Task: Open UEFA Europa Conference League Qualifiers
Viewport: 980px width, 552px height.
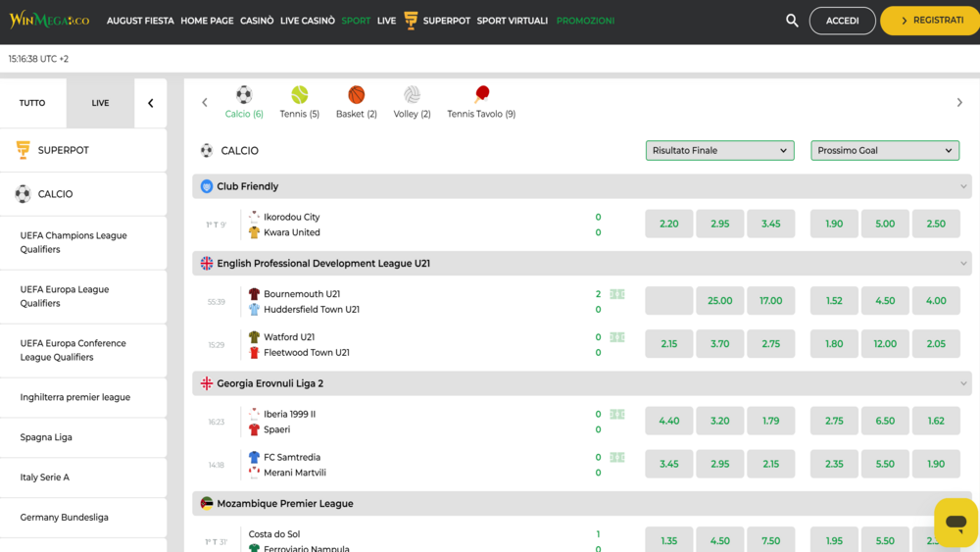Action: tap(83, 350)
